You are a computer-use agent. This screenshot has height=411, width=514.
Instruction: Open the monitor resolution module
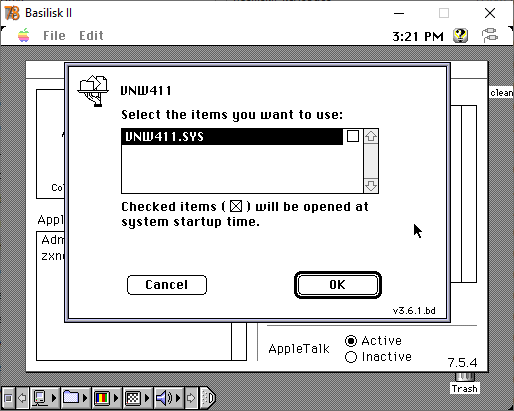pos(133,398)
